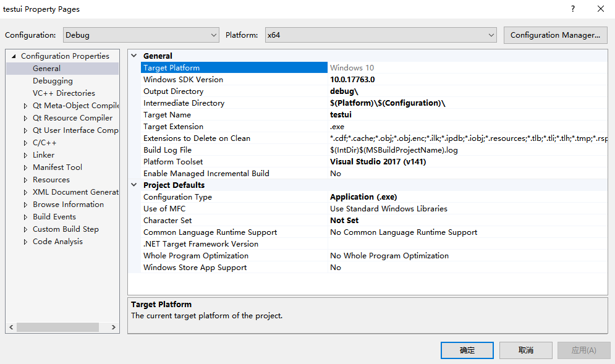Select the Code Analysis tree item
Screen dimensions: 615x364
pyautogui.click(x=57, y=241)
